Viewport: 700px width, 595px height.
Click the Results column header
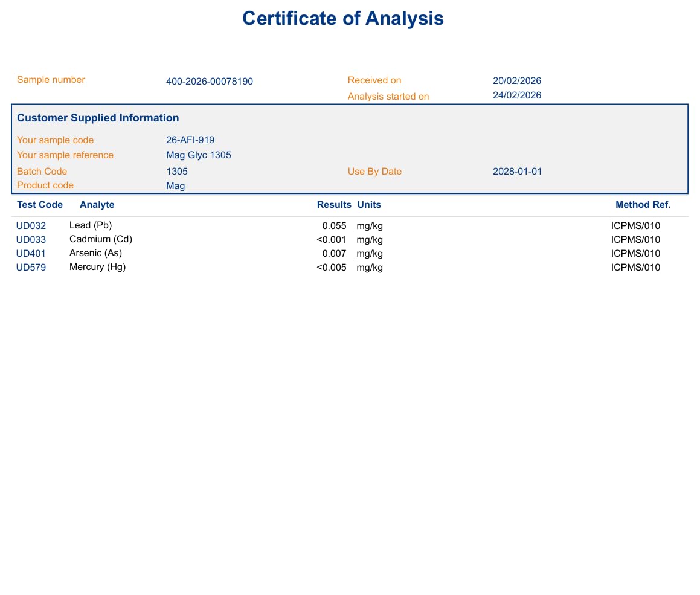pyautogui.click(x=334, y=205)
